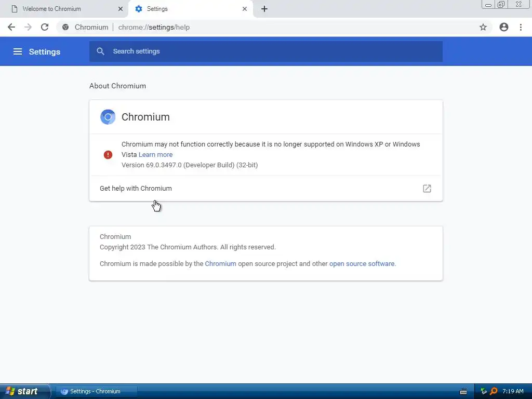Follow the Chromium open source project link

(220, 264)
